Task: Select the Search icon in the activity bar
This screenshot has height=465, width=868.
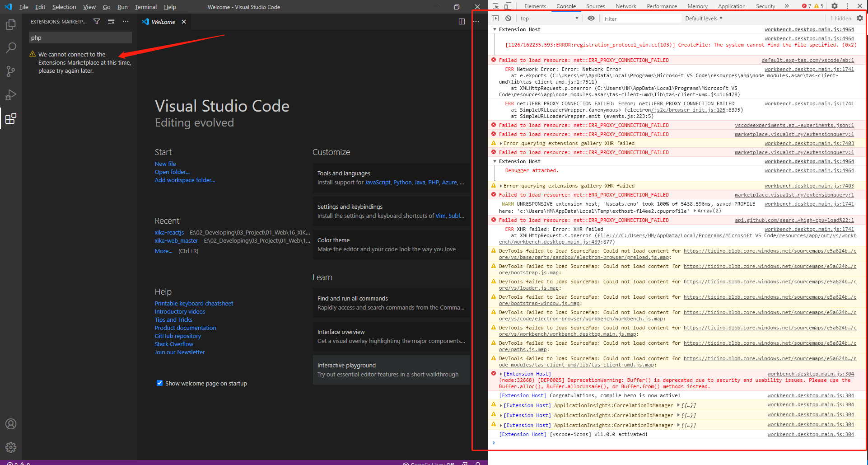Action: (x=11, y=47)
